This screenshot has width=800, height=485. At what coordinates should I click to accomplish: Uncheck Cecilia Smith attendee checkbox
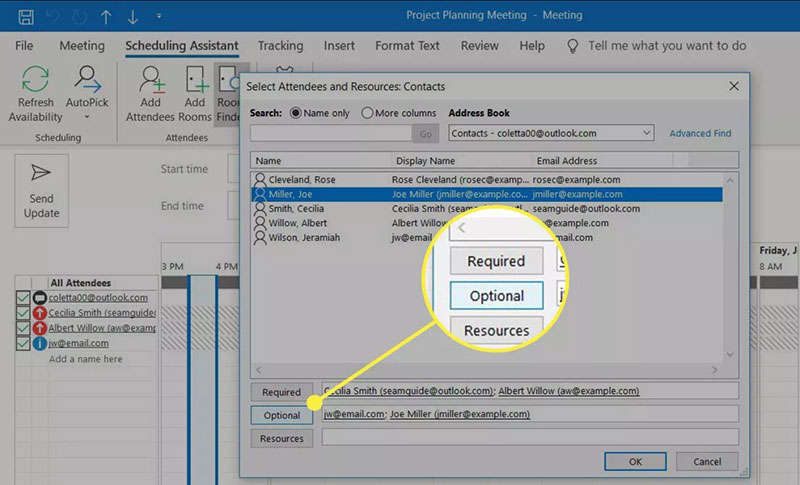pos(22,313)
